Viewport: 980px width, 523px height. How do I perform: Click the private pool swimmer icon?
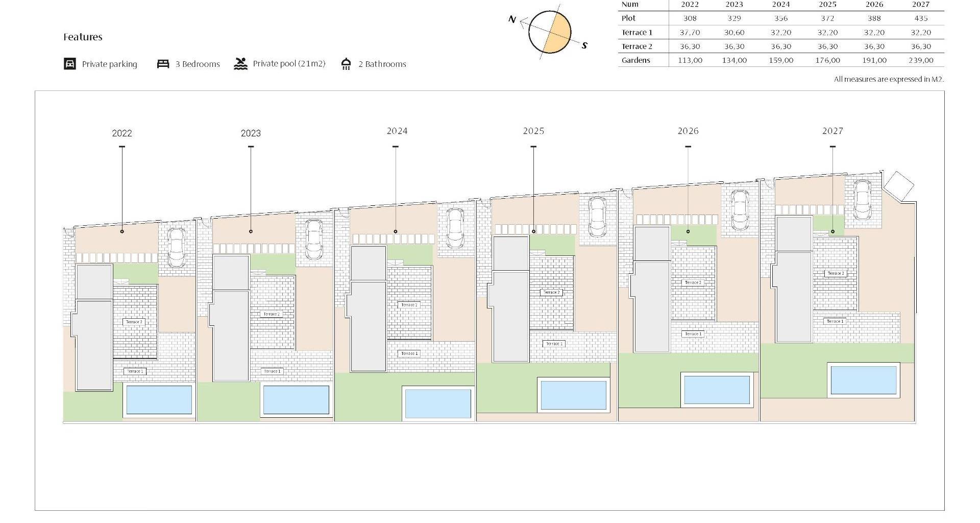(240, 64)
